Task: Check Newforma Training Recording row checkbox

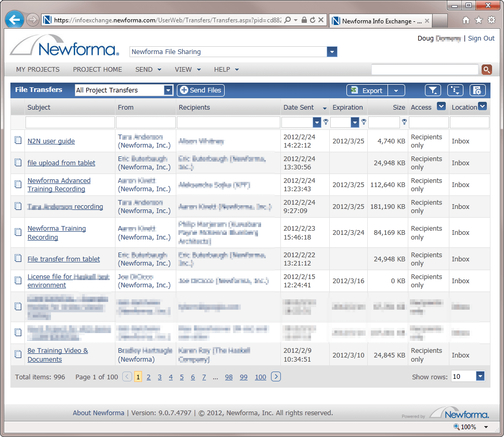Action: pyautogui.click(x=18, y=232)
